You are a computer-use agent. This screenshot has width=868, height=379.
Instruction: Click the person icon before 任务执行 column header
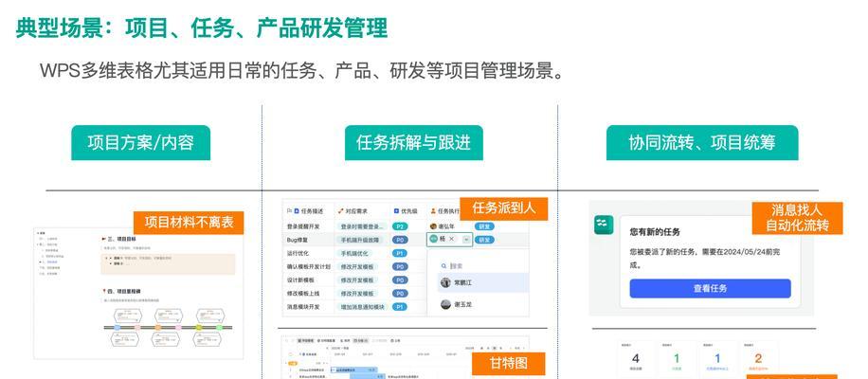[x=433, y=210]
